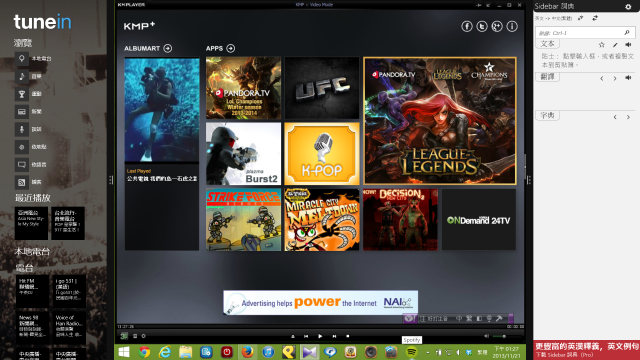This screenshot has width=640, height=360.
Task: Open TuneIn news category icon
Action: pyautogui.click(x=22, y=111)
